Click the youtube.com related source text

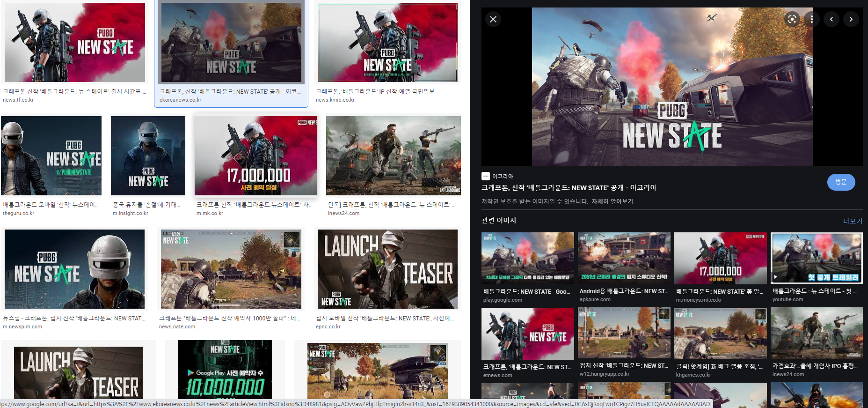788,299
